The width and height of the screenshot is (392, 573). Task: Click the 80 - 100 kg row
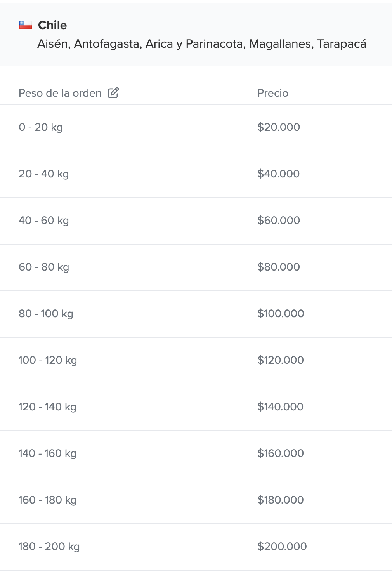[x=46, y=314]
